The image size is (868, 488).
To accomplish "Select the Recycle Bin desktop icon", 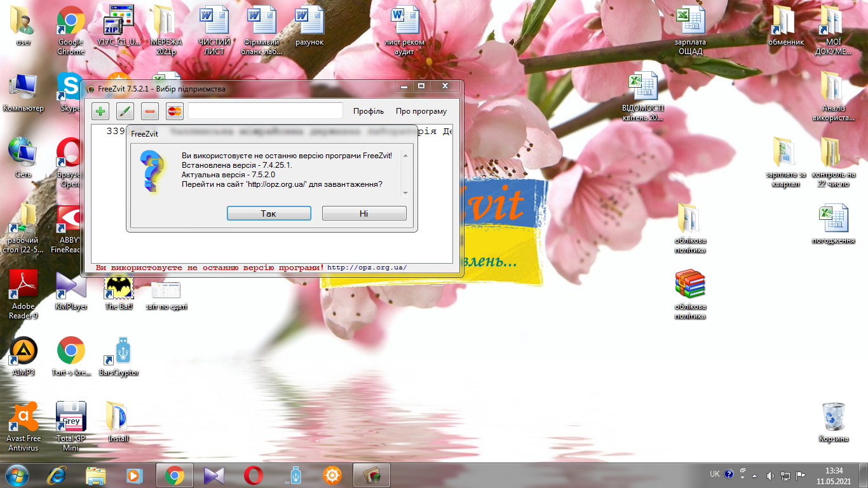I will coord(833,421).
